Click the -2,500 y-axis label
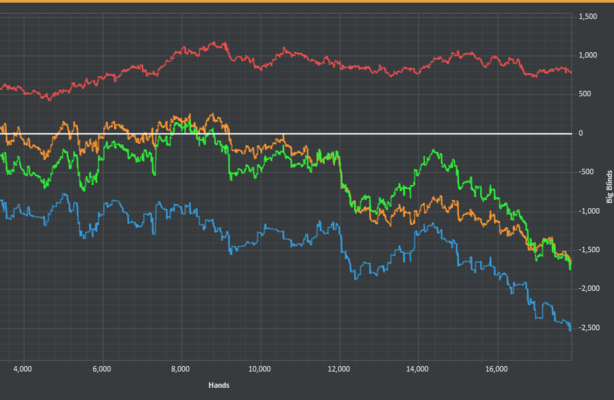 (x=589, y=328)
